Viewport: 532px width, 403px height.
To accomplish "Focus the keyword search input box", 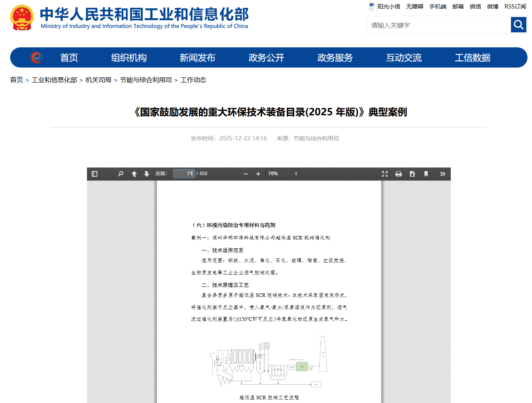I will pyautogui.click(x=439, y=25).
